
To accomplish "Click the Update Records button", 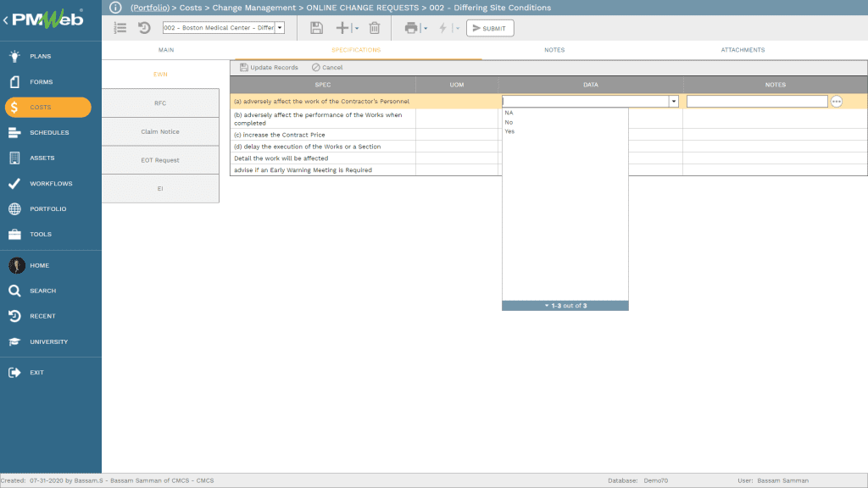I will click(269, 68).
